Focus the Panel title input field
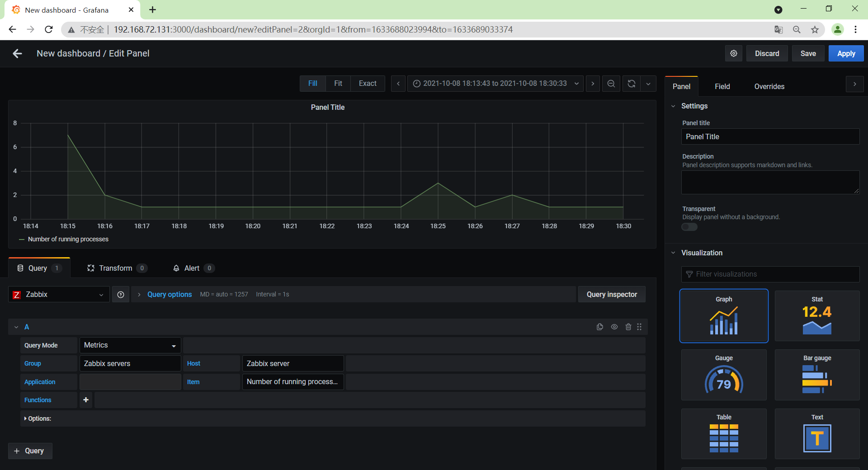This screenshot has width=868, height=470. [770, 136]
